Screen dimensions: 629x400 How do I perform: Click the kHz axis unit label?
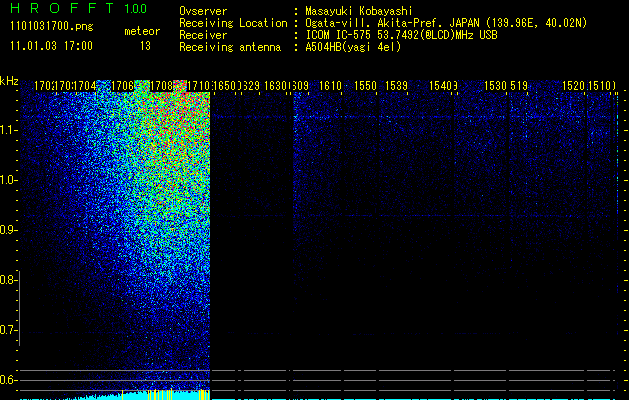(9, 81)
